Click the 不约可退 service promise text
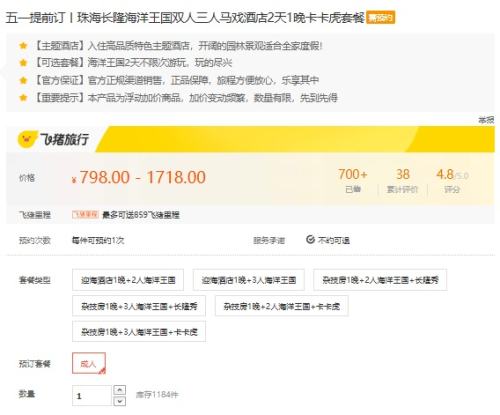 pyautogui.click(x=334, y=240)
